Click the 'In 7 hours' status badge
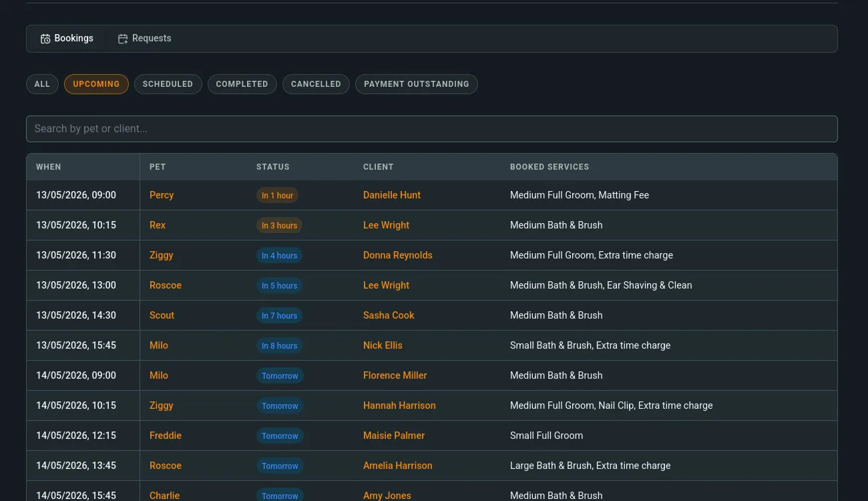The image size is (868, 501). [279, 316]
